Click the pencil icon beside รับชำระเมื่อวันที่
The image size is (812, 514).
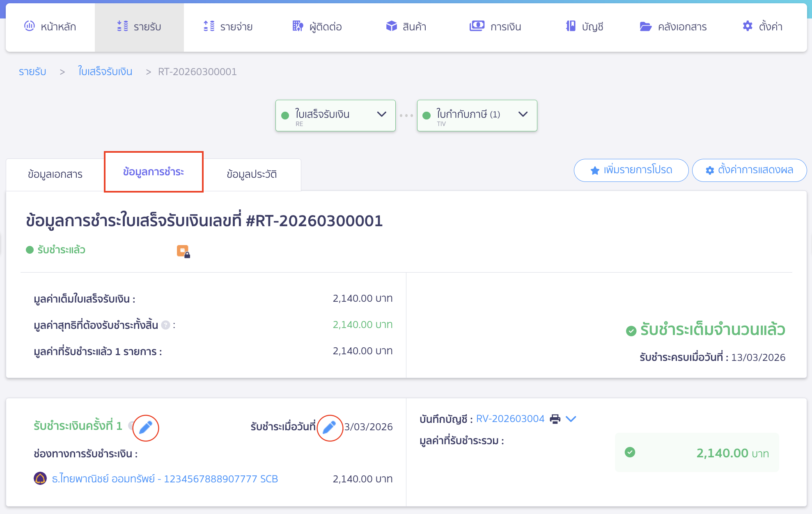(329, 428)
